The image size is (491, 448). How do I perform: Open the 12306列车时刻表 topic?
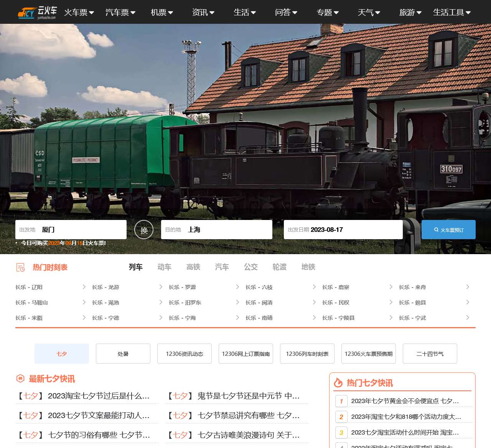point(307,354)
